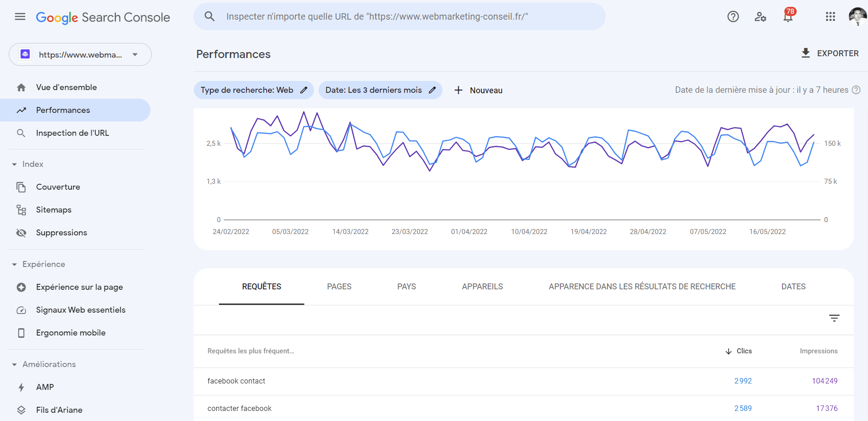Edit the Type de recherche: Web filter
The width and height of the screenshot is (868, 421).
click(254, 90)
